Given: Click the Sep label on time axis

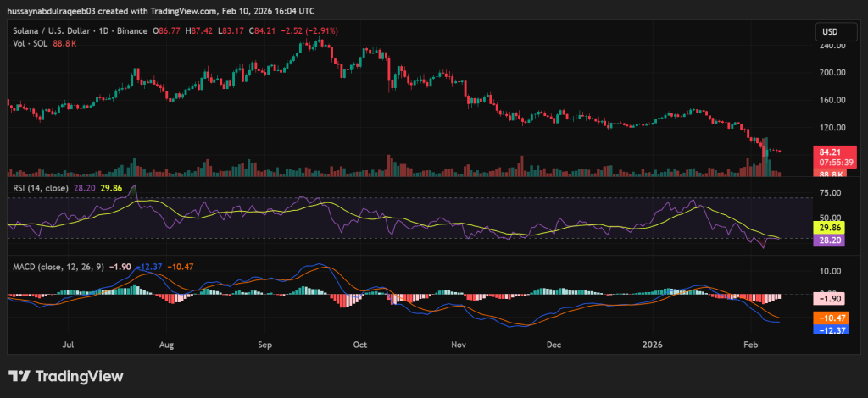Looking at the screenshot, I should click(264, 345).
